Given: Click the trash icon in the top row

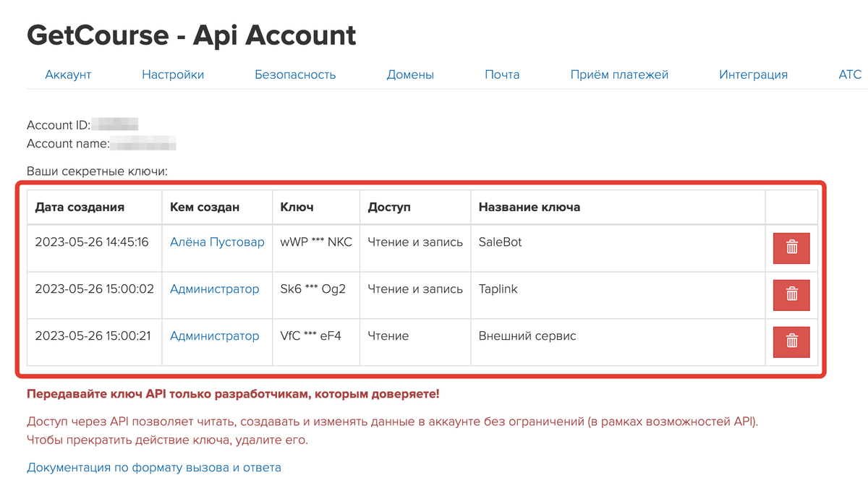Looking at the screenshot, I should 791,248.
